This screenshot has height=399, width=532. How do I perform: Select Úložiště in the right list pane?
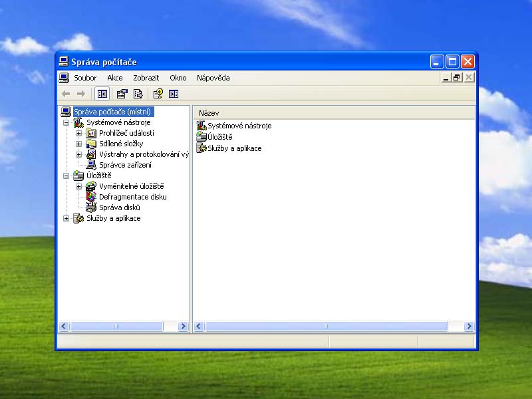(x=219, y=136)
